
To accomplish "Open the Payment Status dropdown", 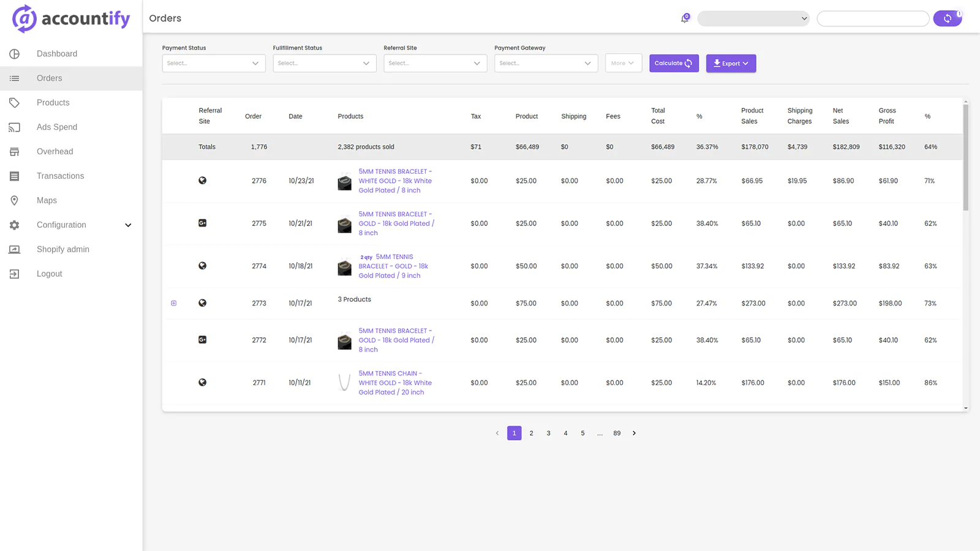I will point(214,63).
